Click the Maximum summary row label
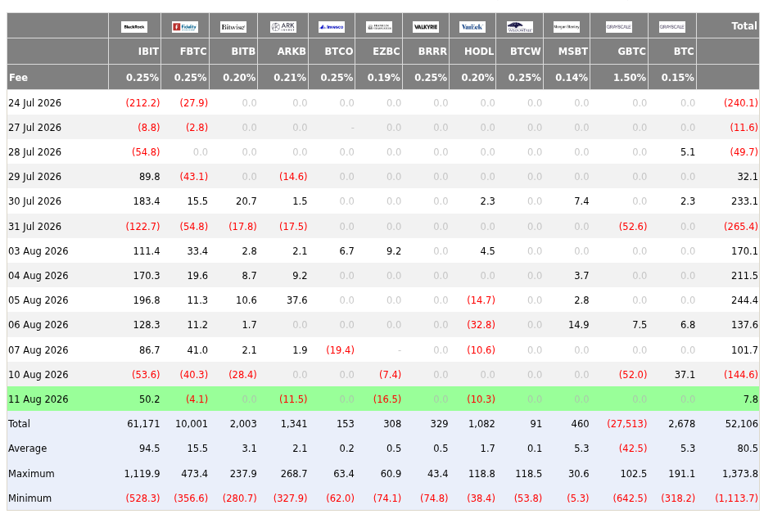 [x=31, y=473]
